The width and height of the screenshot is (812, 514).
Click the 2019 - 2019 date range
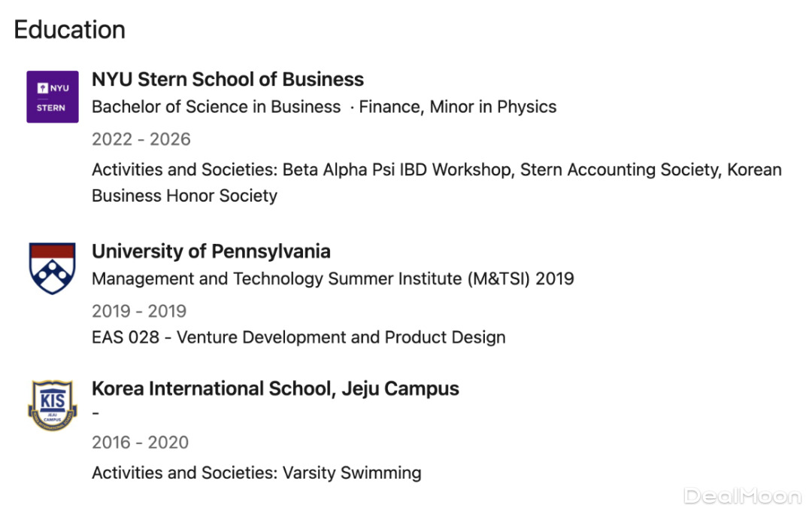point(139,311)
